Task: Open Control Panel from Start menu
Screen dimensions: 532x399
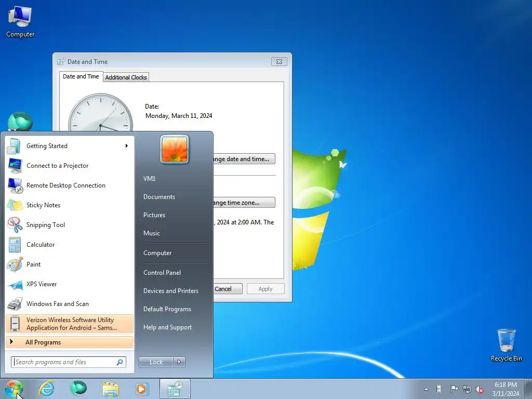Action: 162,272
